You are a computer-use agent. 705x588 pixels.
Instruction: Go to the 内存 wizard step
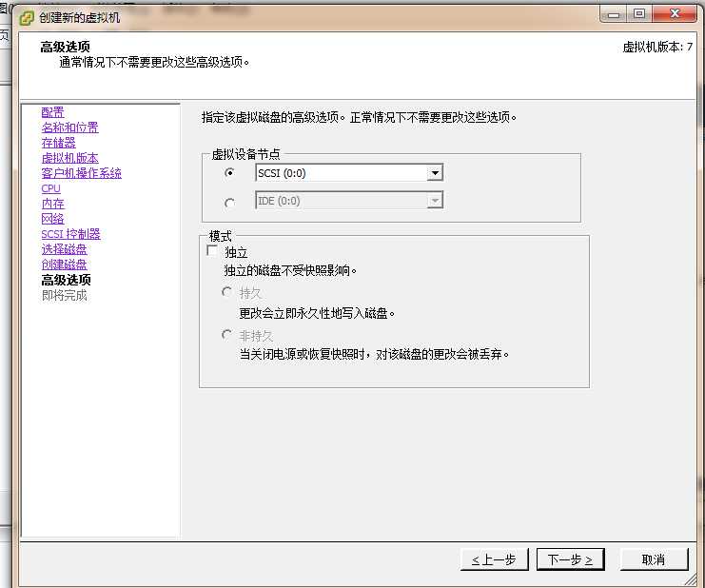click(x=52, y=204)
